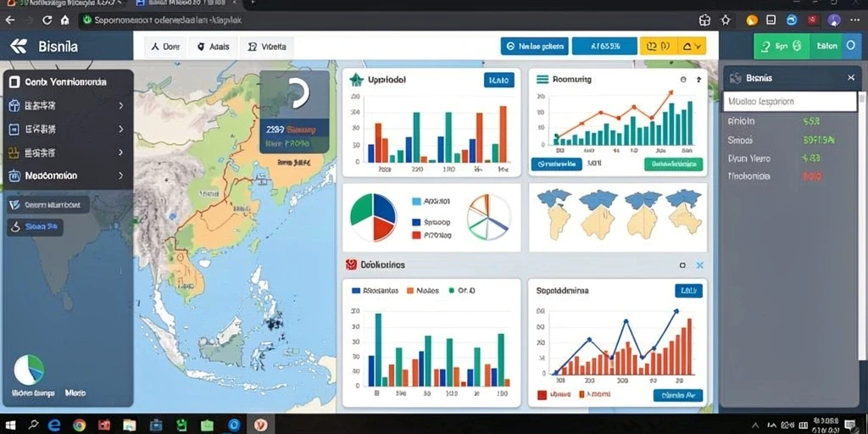Expand the Nedcornaion sidebar row
The width and height of the screenshot is (868, 434).
(x=68, y=175)
